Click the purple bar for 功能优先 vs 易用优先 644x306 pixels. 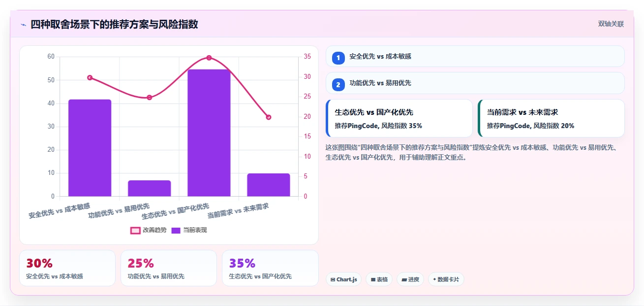150,188
